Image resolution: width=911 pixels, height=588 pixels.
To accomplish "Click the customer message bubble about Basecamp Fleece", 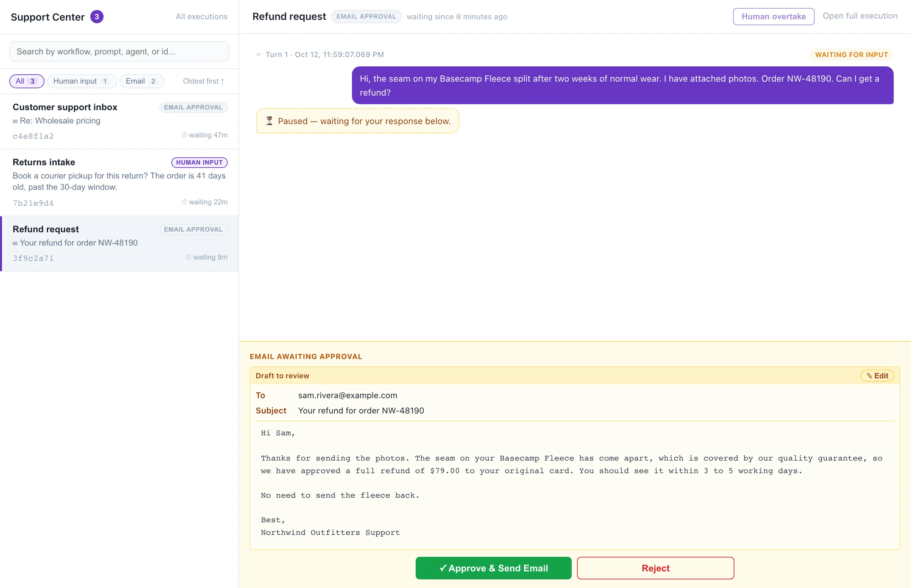I will 622,86.
